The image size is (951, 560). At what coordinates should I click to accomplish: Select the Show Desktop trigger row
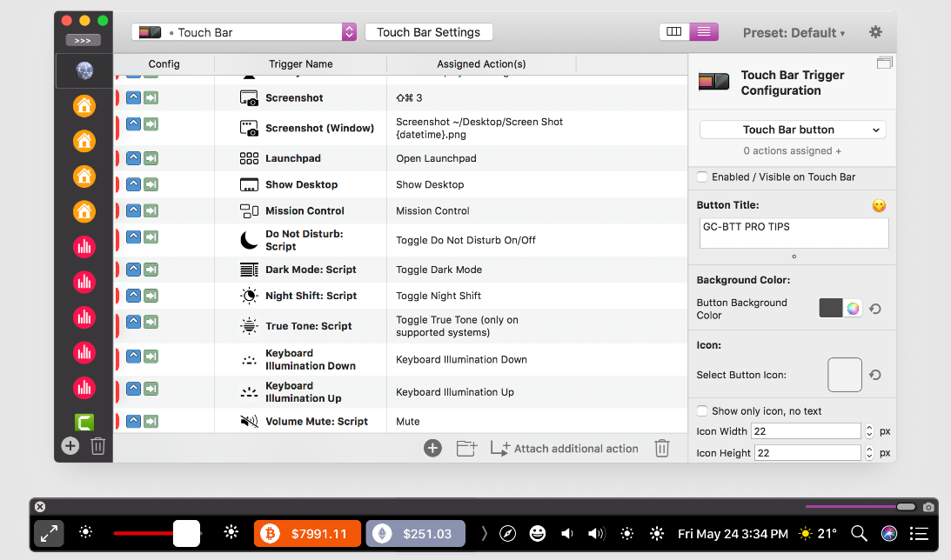pyautogui.click(x=400, y=184)
